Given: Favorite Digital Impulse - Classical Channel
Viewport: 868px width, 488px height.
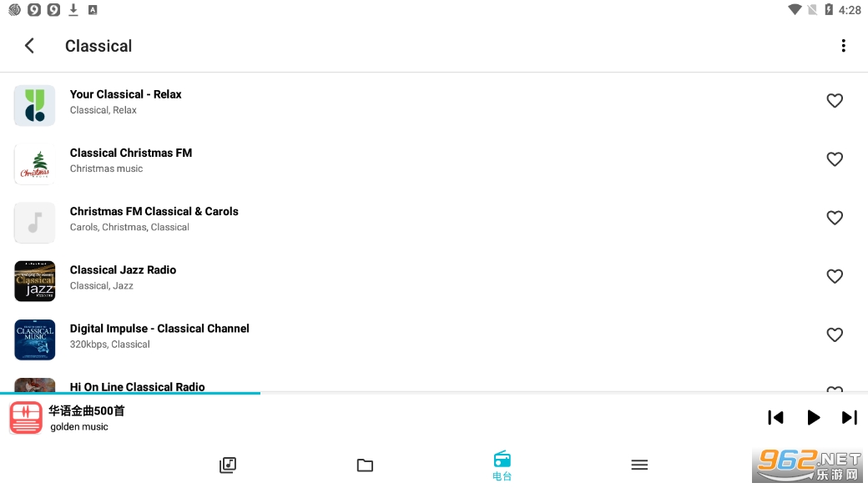Looking at the screenshot, I should click(835, 335).
